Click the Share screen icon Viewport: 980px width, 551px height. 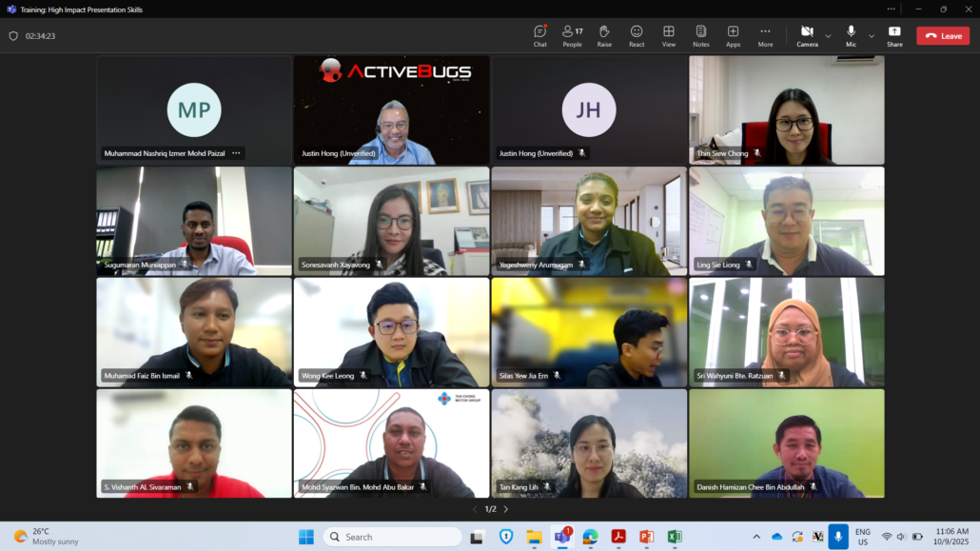click(894, 35)
